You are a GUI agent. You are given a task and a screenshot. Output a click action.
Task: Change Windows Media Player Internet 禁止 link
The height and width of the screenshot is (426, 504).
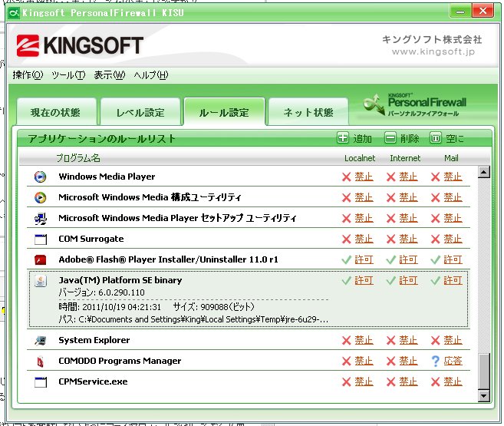(x=408, y=177)
